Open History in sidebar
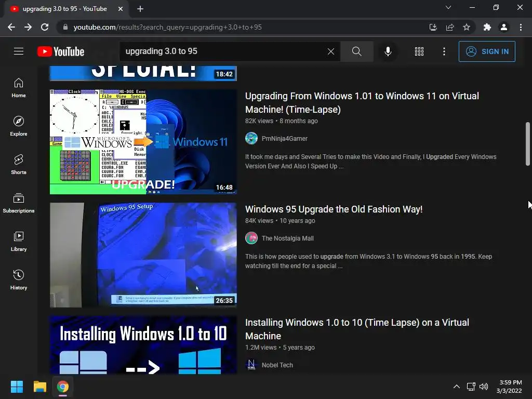 click(x=19, y=280)
